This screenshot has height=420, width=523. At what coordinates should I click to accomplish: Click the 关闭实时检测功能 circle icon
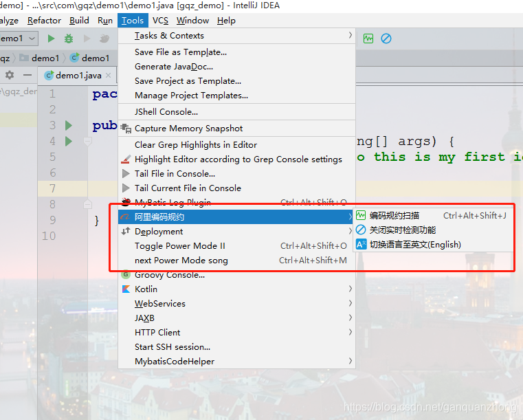[361, 230]
